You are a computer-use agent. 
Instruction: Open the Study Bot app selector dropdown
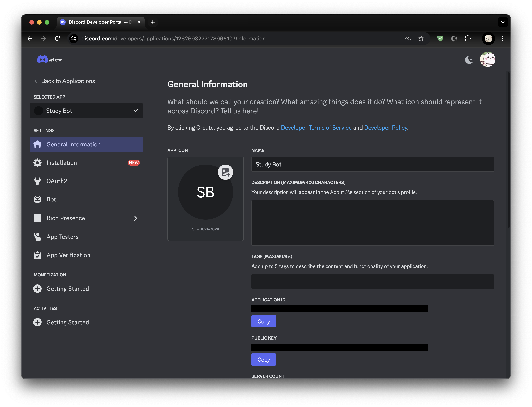click(86, 111)
